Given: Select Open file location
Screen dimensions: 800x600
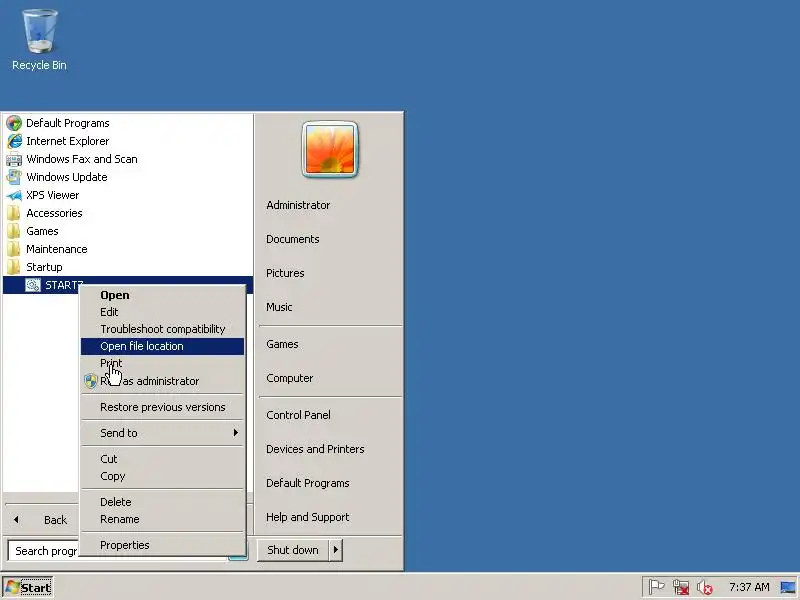Looking at the screenshot, I should click(x=162, y=346).
